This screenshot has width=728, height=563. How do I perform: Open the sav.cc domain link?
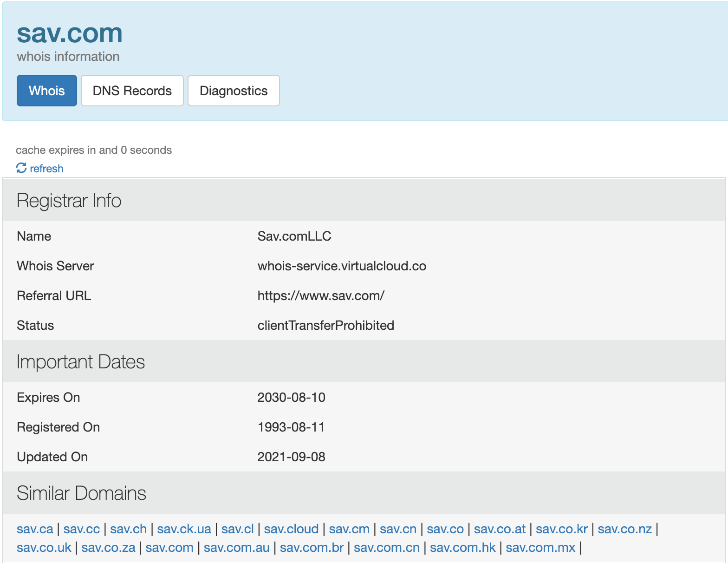click(82, 529)
